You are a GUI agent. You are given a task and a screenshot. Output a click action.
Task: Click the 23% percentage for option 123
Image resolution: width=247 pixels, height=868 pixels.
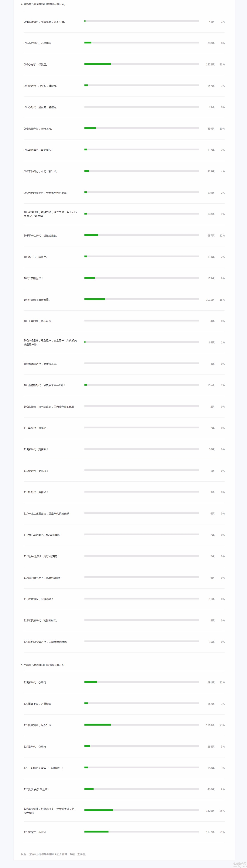(x=222, y=725)
